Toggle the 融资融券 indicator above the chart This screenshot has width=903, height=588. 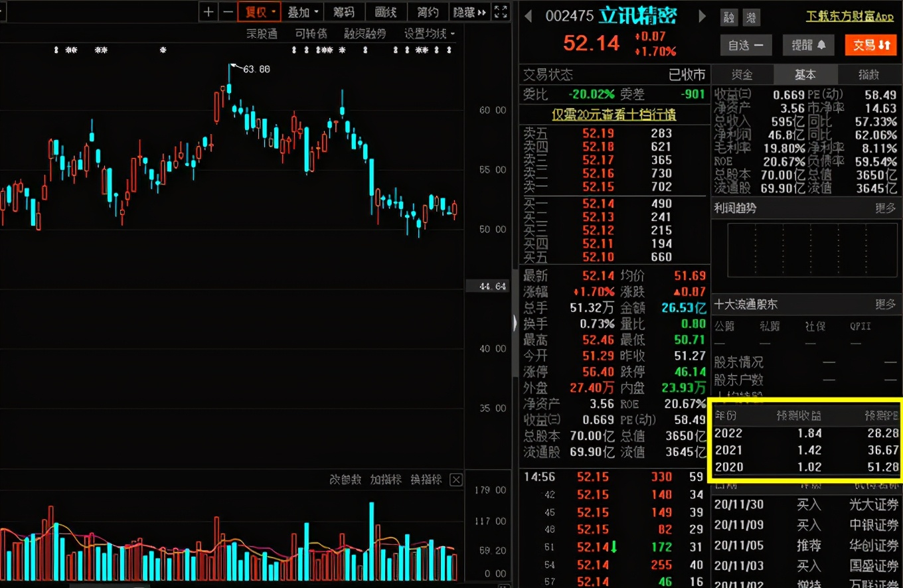click(365, 33)
